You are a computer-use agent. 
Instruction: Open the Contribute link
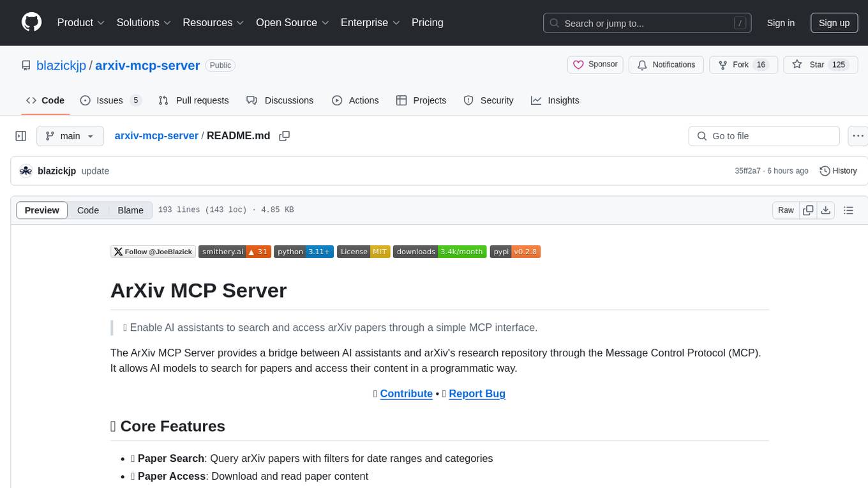click(x=406, y=393)
